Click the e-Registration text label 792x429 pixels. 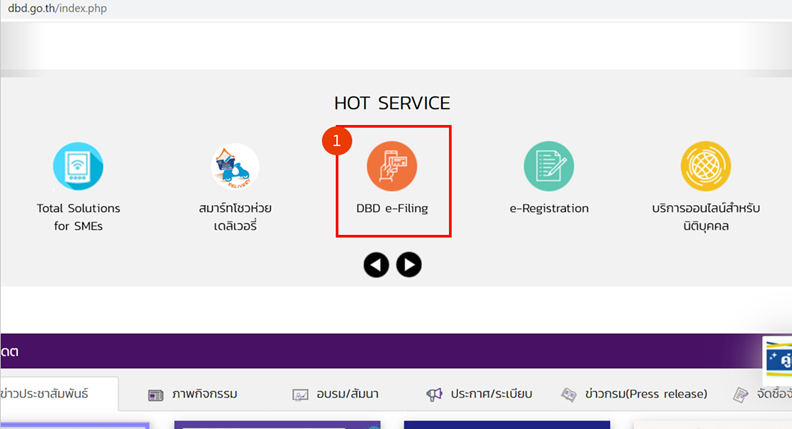(x=549, y=208)
